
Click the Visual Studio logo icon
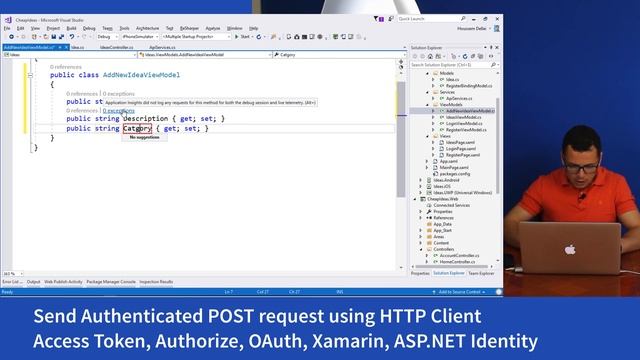click(x=8, y=20)
